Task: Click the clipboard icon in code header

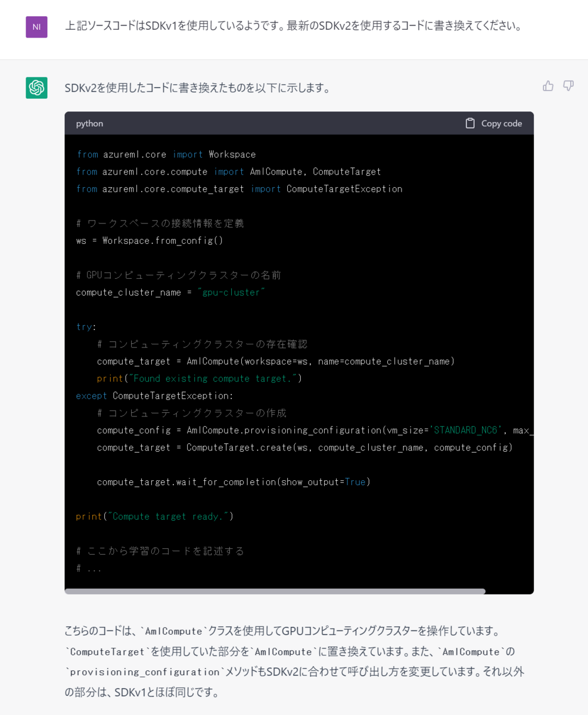Action: tap(470, 123)
